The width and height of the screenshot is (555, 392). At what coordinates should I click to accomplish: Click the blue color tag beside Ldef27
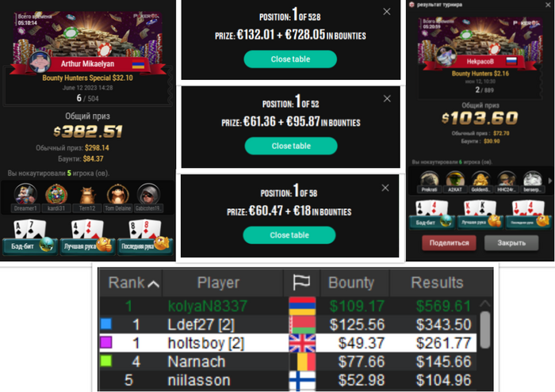(106, 323)
